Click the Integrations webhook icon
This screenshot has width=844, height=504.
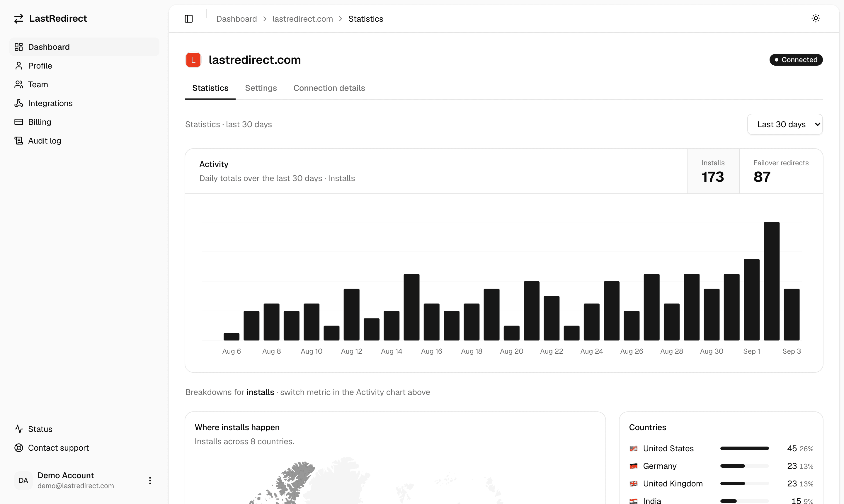tap(19, 103)
